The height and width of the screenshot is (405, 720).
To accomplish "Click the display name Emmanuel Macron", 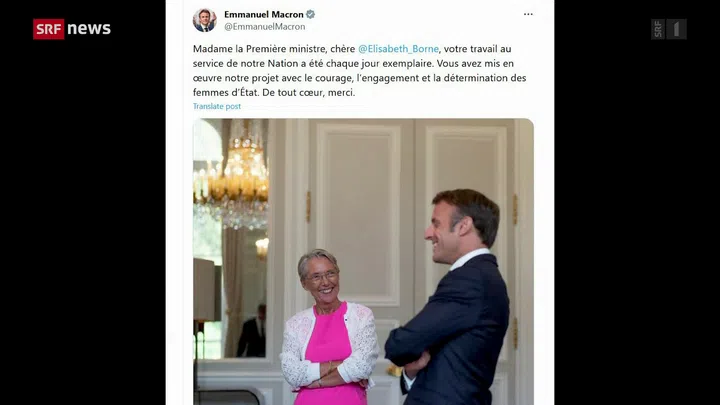I will [x=264, y=14].
